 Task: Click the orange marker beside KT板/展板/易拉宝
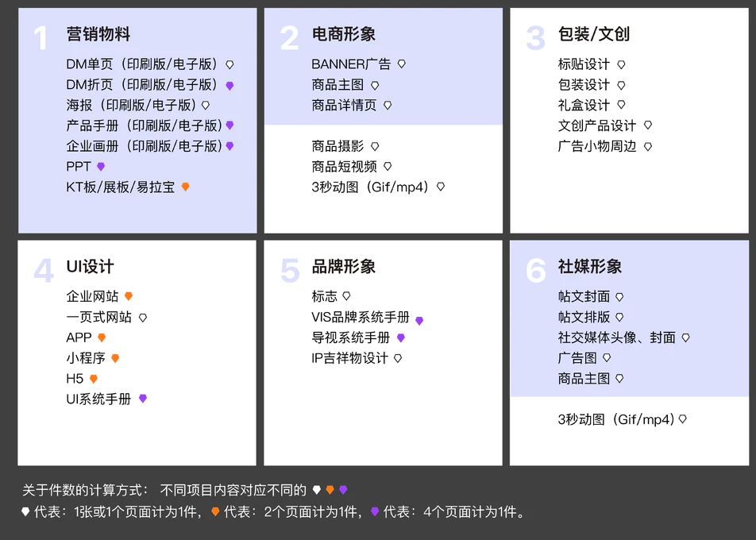tap(184, 187)
